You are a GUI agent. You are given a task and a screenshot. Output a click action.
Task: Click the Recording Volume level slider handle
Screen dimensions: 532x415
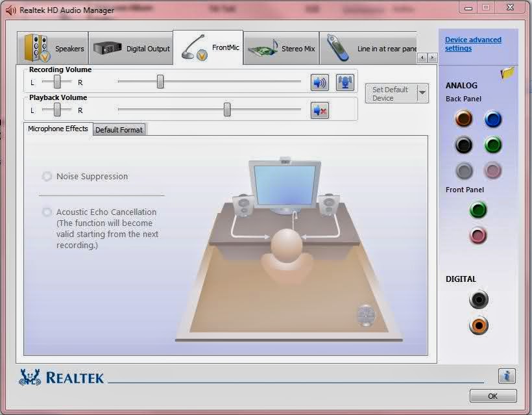click(160, 81)
